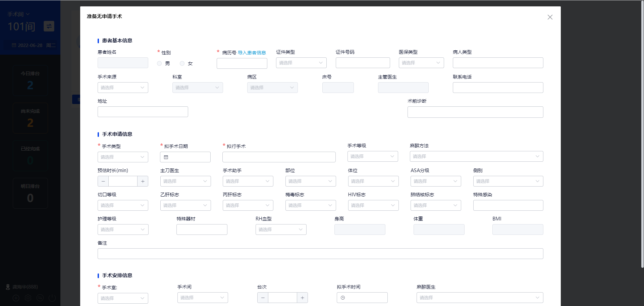This screenshot has height=306, width=644.
Task: Click the 联系电话 input field
Action: click(498, 88)
